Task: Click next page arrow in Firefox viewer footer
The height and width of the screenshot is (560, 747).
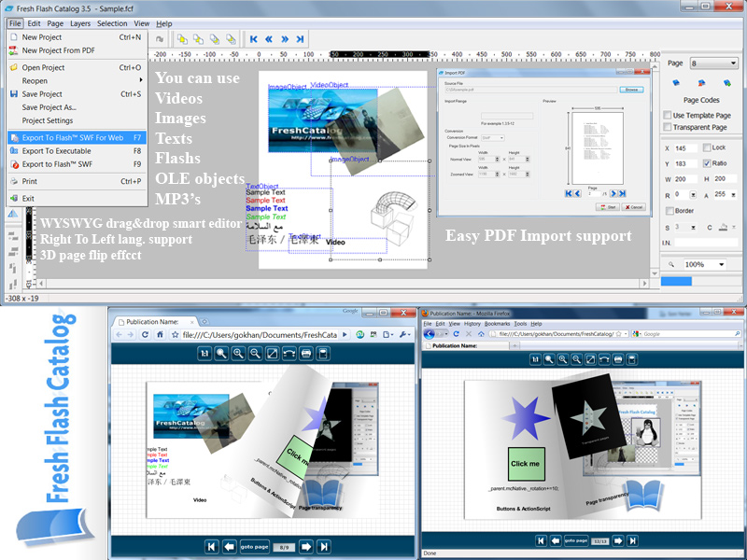Action: coord(616,540)
